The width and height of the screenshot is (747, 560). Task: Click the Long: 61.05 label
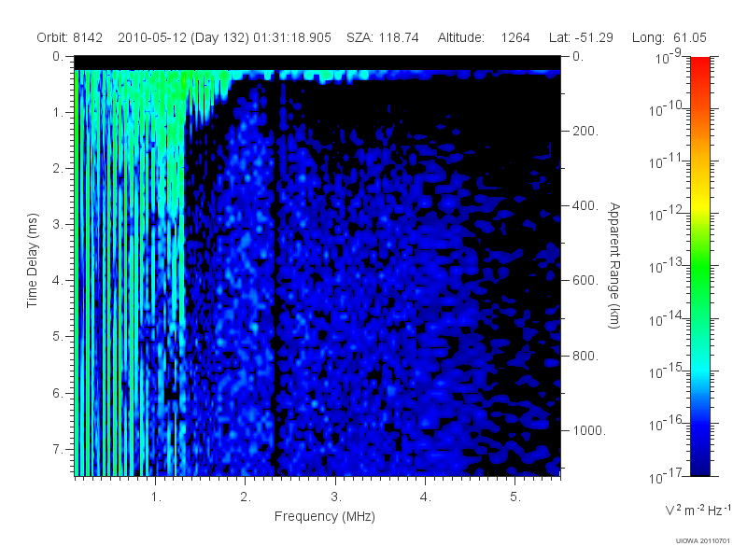[x=669, y=37]
